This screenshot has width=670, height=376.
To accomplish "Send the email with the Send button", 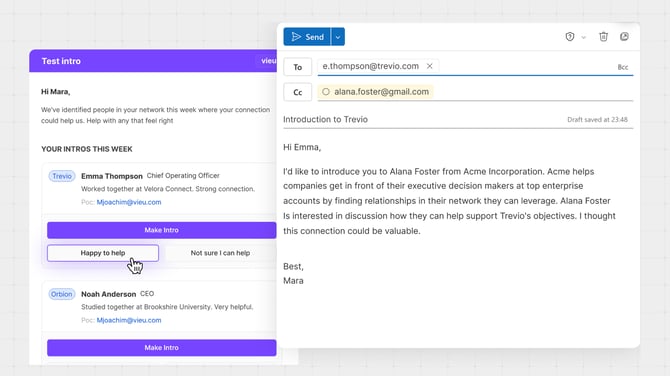I will tap(307, 37).
